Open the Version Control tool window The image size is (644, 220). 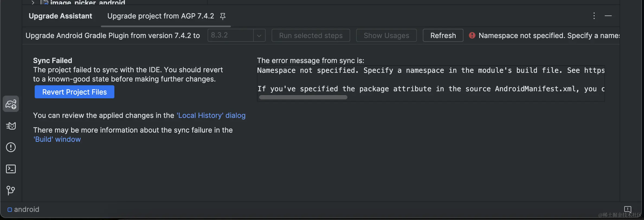(x=11, y=190)
